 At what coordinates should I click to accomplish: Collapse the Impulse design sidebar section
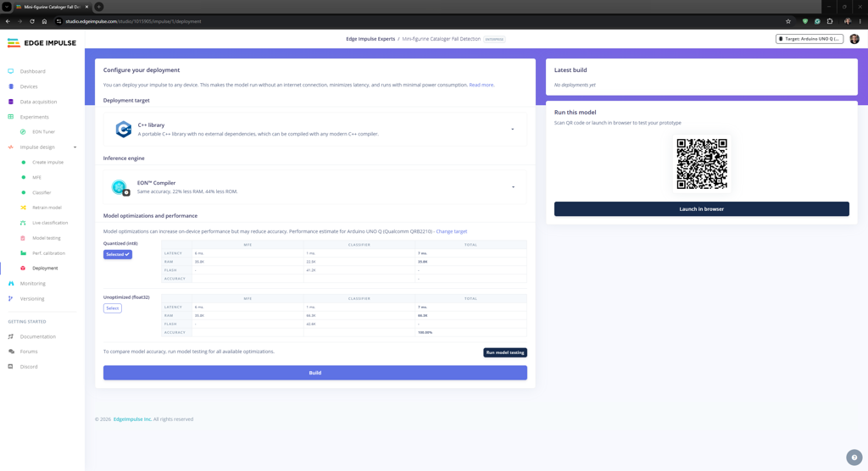coord(75,147)
